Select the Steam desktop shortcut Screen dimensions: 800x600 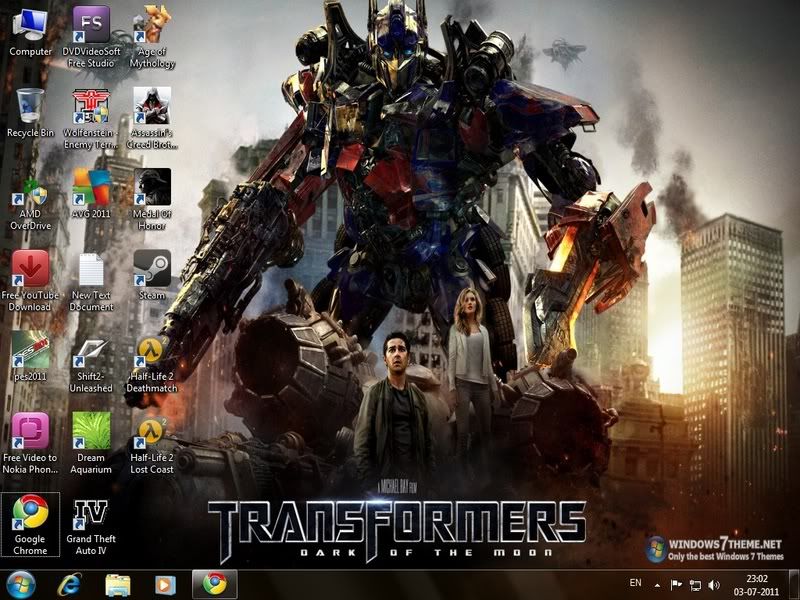(152, 274)
